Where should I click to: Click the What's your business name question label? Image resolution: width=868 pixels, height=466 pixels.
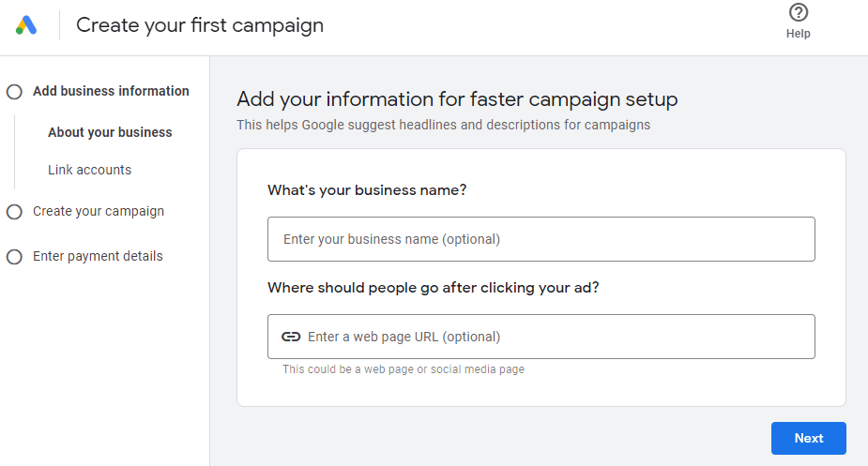pos(367,189)
